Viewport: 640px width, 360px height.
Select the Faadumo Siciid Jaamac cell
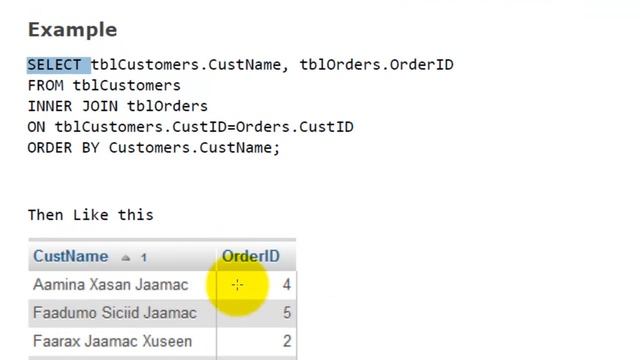(x=115, y=313)
